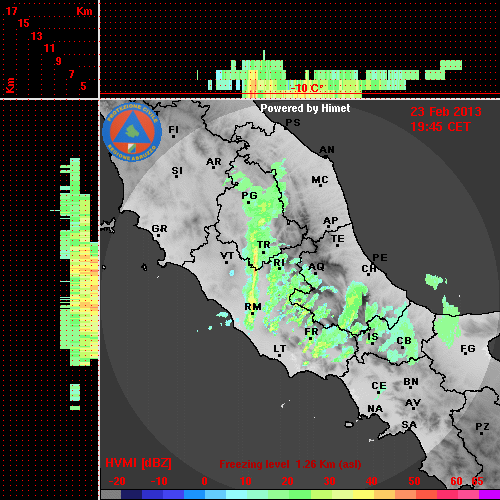Click the AN city label on coast
This screenshot has width=500, height=500.
[x=327, y=150]
